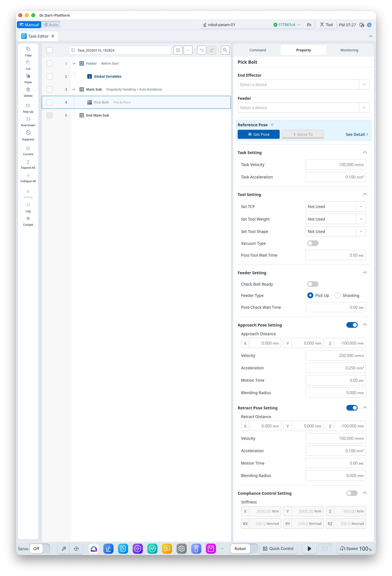This screenshot has width=392, height=576.
Task: Open the magenta store bag icon
Action: click(211, 549)
